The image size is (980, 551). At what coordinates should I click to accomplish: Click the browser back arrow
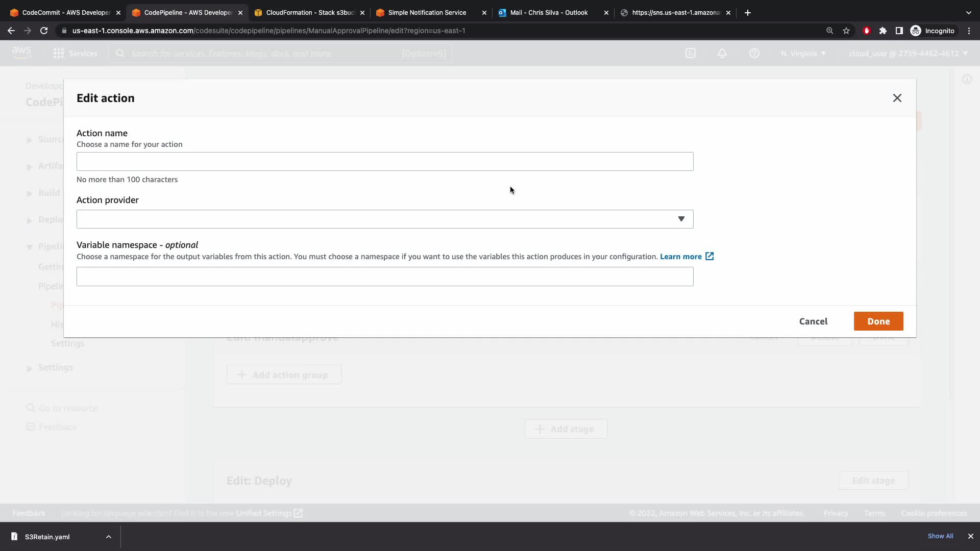(x=11, y=31)
